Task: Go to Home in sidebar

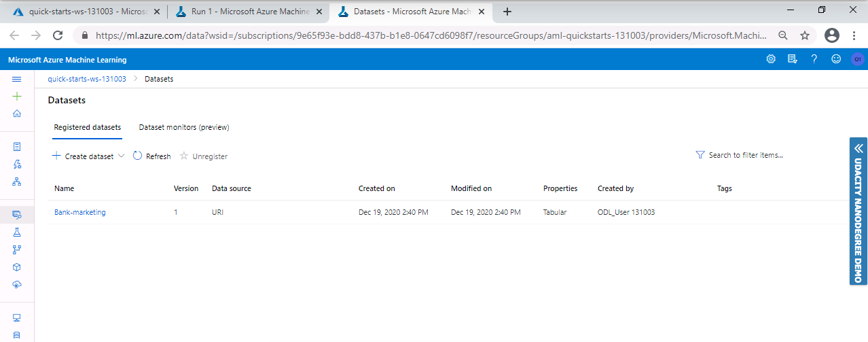Action: coord(17,114)
